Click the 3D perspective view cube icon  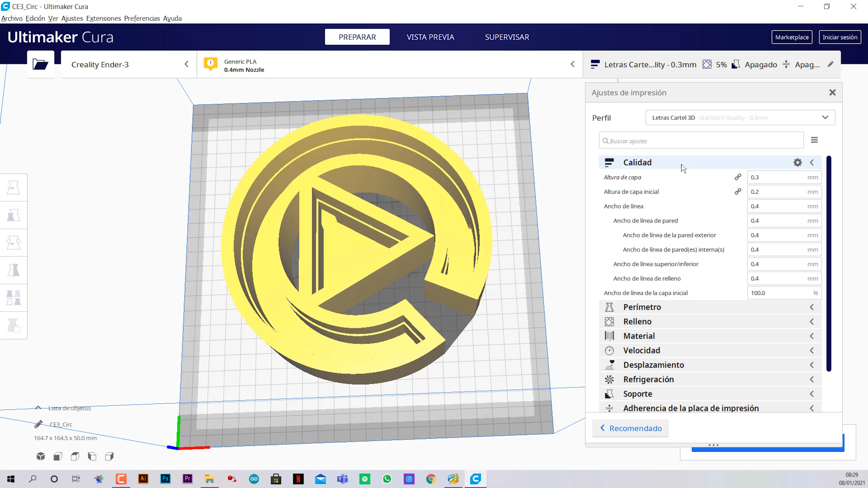pos(41,456)
